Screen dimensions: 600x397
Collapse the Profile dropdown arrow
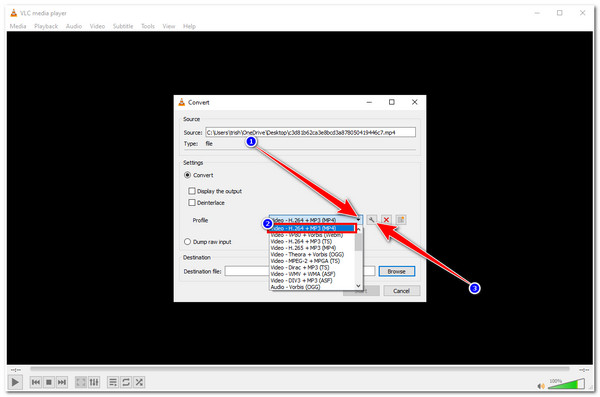(358, 220)
